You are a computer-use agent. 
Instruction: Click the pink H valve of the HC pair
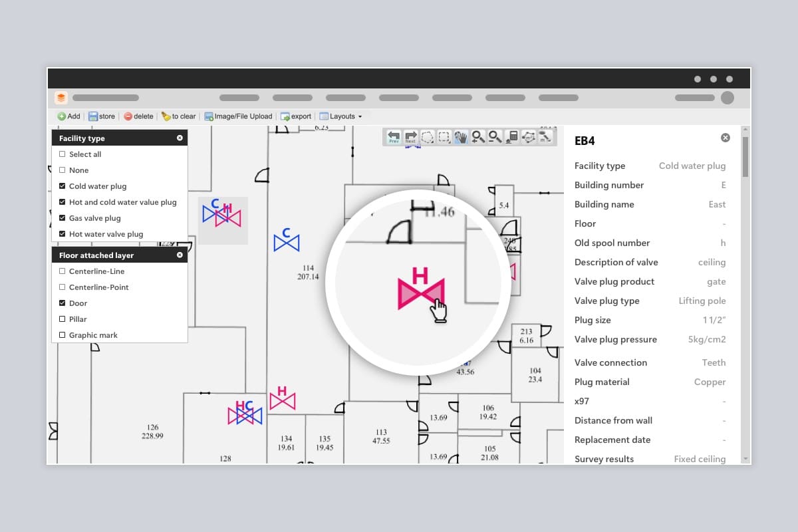(x=240, y=412)
